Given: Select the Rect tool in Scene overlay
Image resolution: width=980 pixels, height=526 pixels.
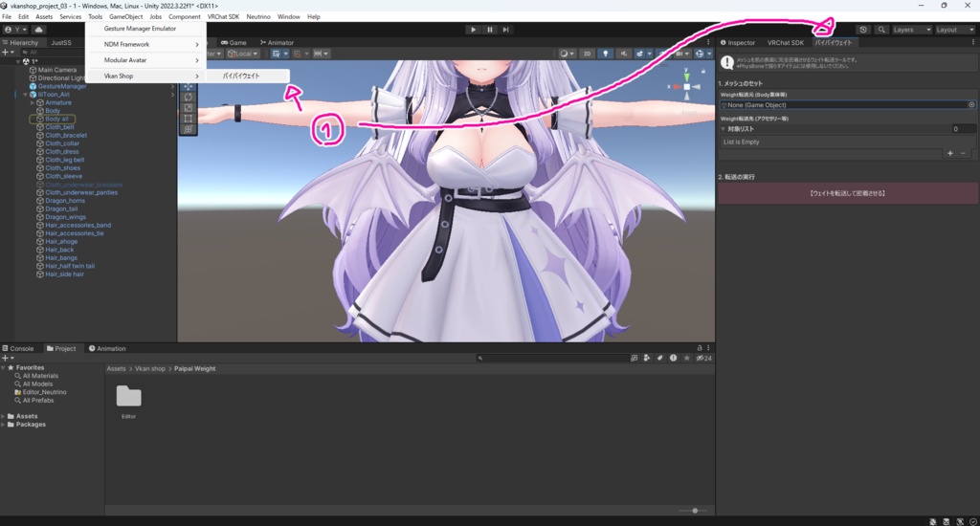Looking at the screenshot, I should pyautogui.click(x=189, y=118).
